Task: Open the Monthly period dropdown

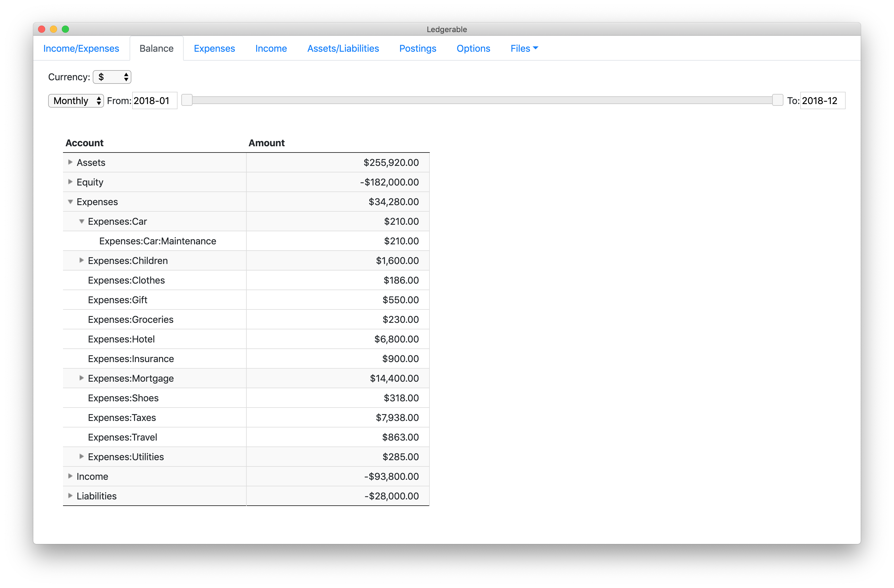Action: point(76,101)
